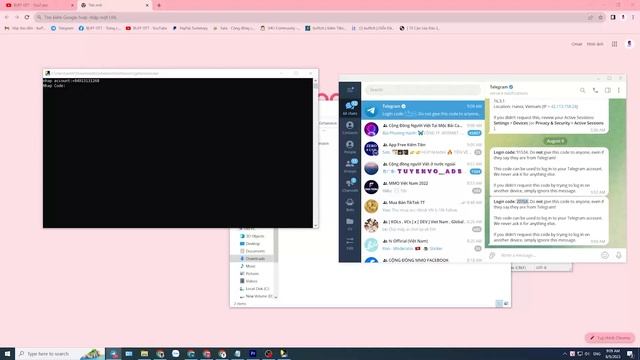
Task: Show hidden system tray icons
Action: 565,354
